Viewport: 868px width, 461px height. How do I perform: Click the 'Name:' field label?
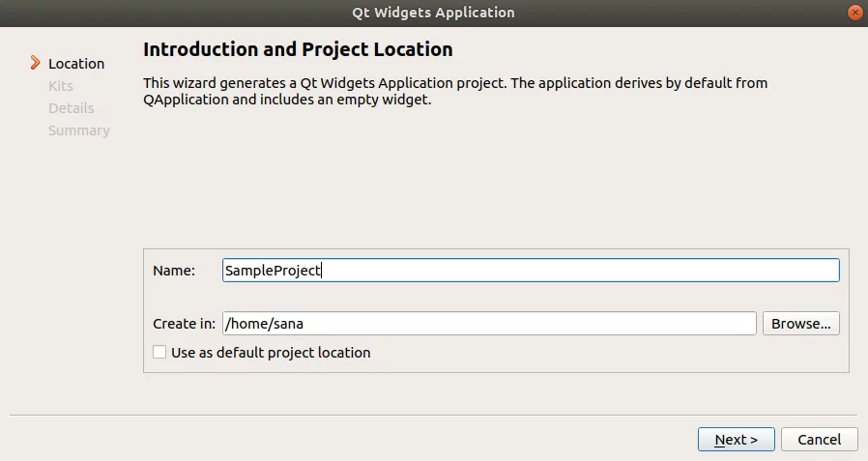pos(174,271)
